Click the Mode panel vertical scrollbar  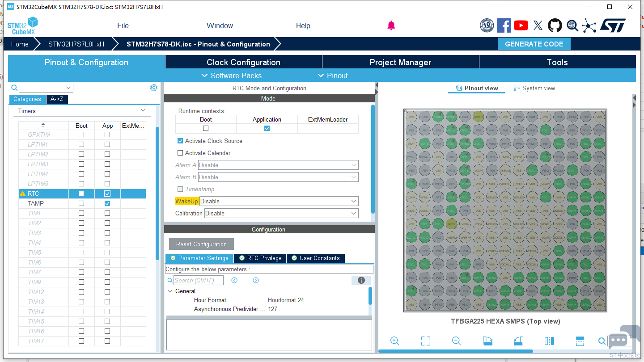tap(373, 158)
